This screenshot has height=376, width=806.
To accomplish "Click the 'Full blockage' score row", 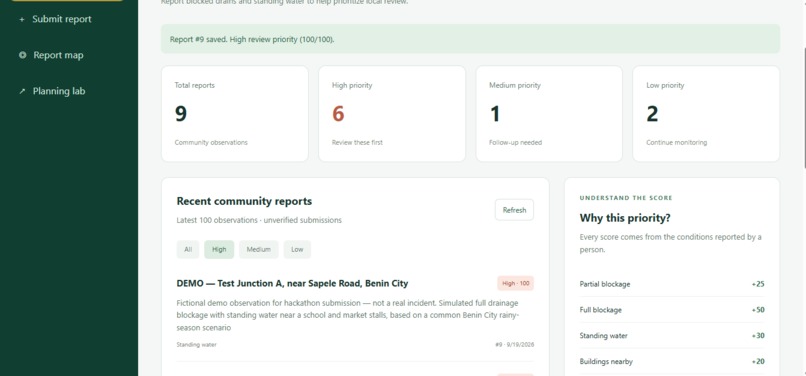I will [672, 310].
